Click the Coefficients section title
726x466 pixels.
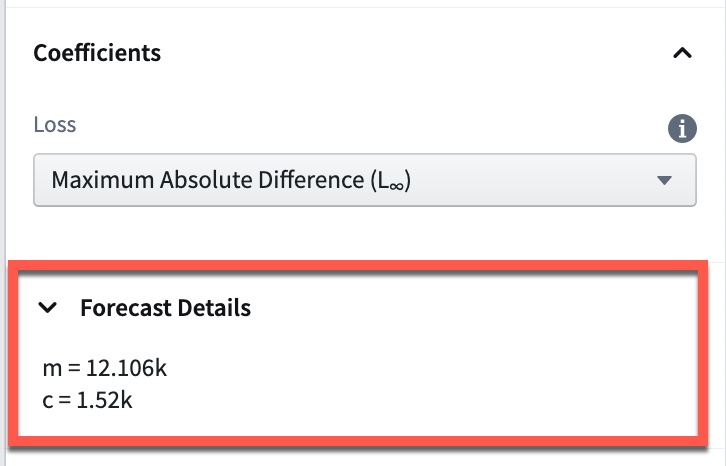pyautogui.click(x=97, y=53)
